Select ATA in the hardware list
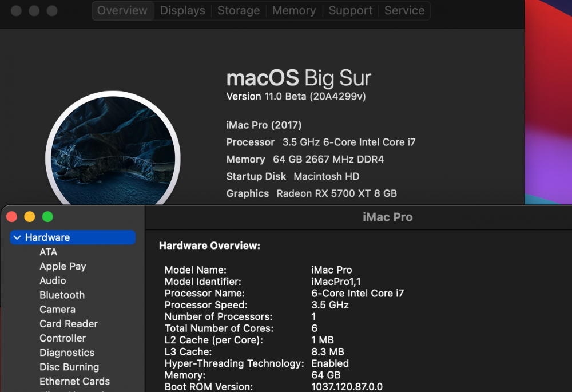 pyautogui.click(x=48, y=252)
